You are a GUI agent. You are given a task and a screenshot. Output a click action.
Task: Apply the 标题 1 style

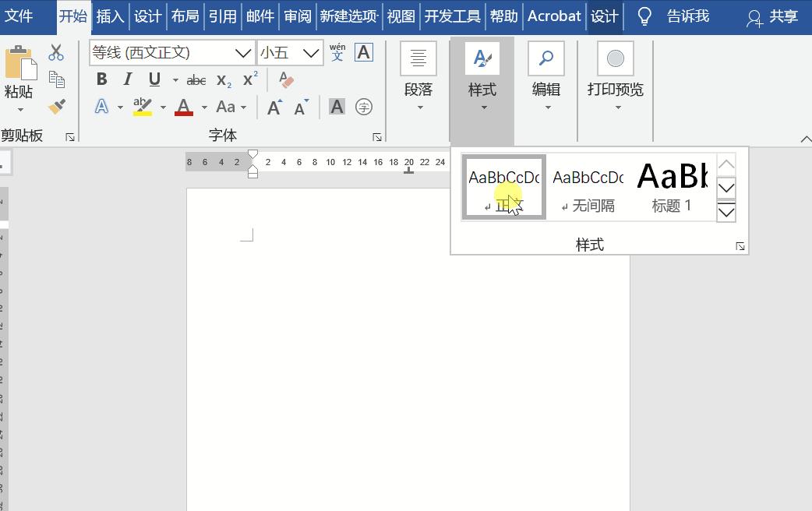click(672, 186)
